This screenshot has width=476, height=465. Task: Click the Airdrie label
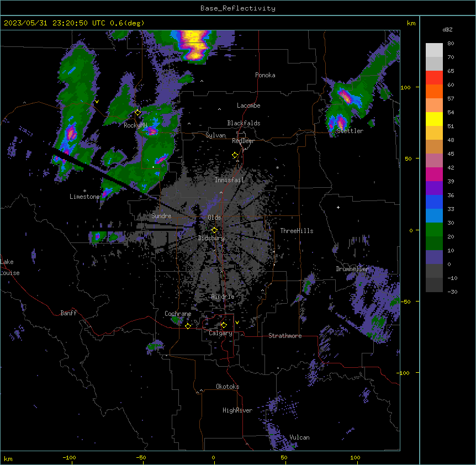click(x=223, y=297)
